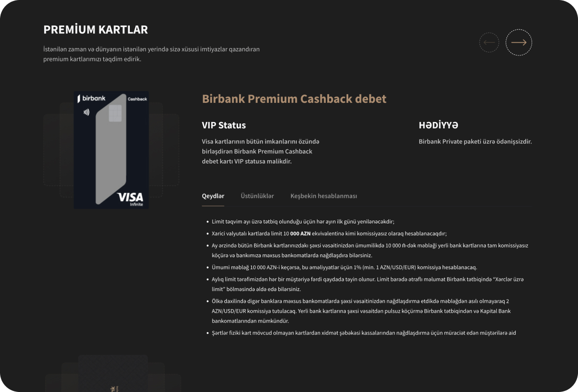Open the Qeydlər tab
Viewport: 578px width, 392px height.
point(213,196)
